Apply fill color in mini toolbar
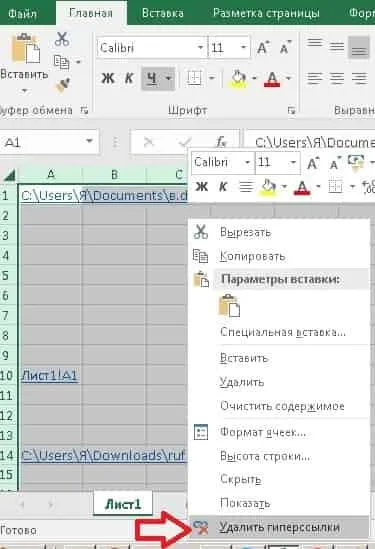 (268, 187)
